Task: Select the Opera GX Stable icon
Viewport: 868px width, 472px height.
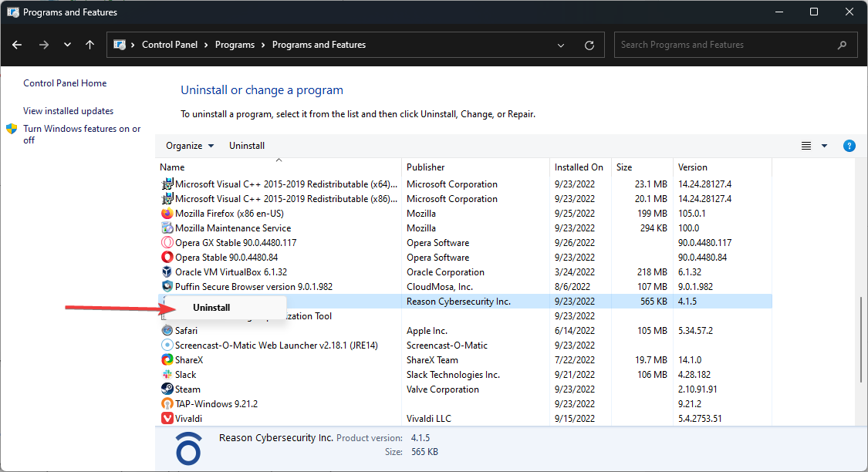Action: pos(167,243)
